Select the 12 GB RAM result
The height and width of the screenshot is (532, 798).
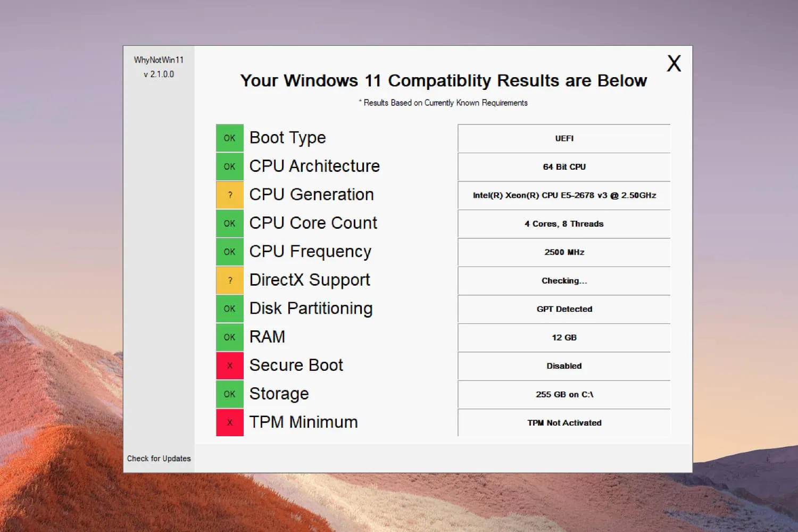564,338
